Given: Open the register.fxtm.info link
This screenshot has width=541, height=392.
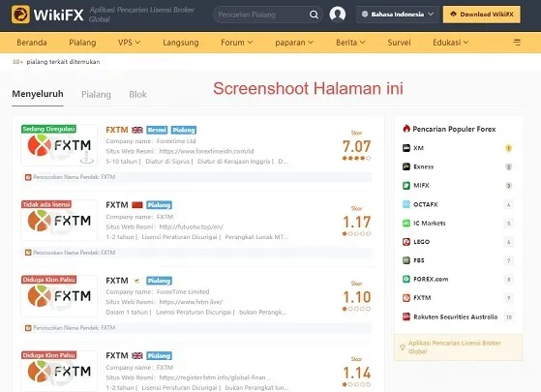Looking at the screenshot, I should (x=215, y=377).
